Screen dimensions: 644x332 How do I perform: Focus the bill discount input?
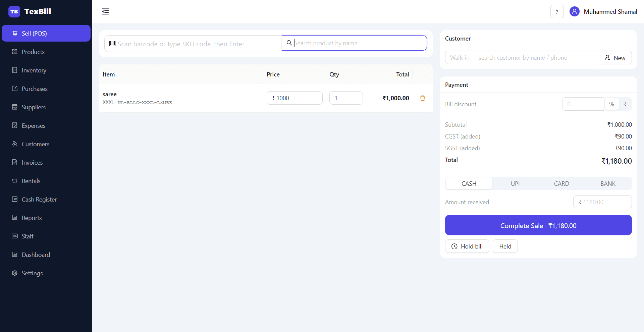tap(583, 104)
